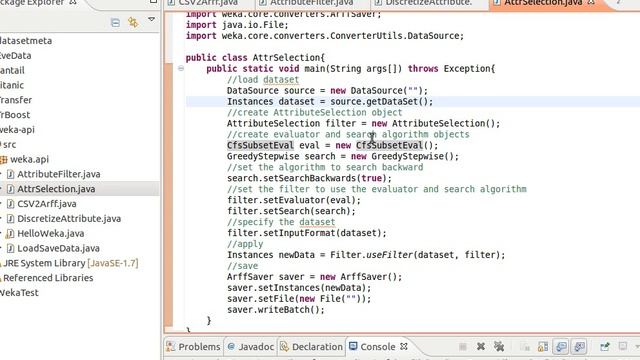The width and height of the screenshot is (640, 360).
Task: Toggle show console when standard out changes
Action: [x=561, y=347]
